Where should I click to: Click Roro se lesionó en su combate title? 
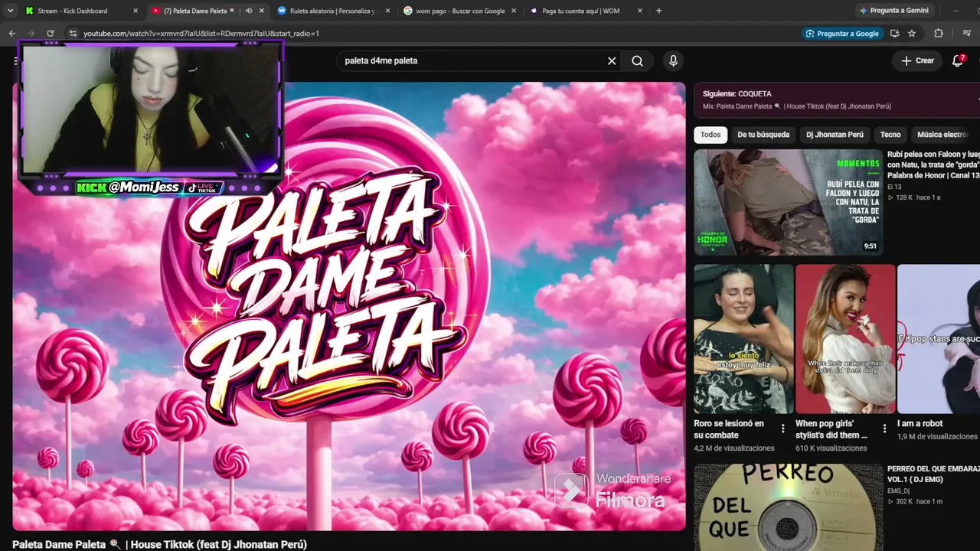pyautogui.click(x=729, y=429)
